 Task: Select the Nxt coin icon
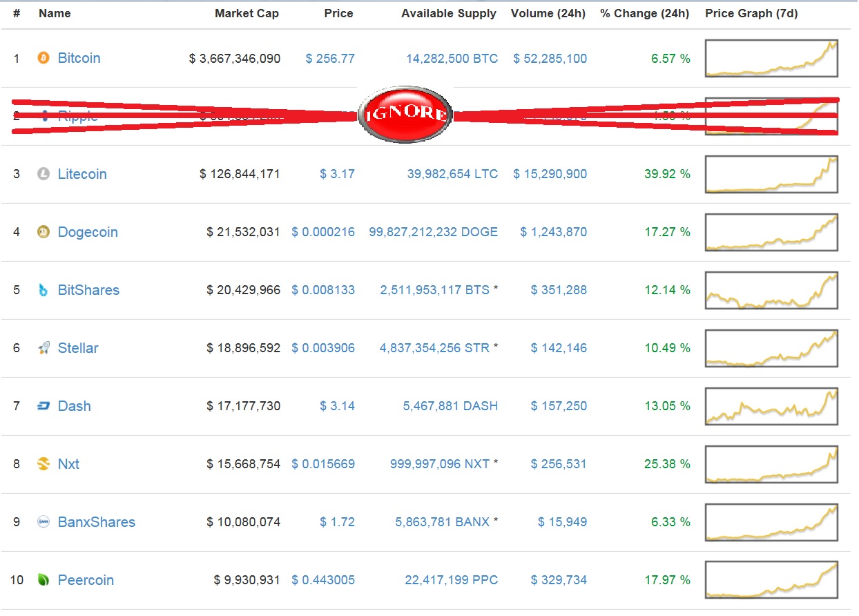click(x=43, y=464)
